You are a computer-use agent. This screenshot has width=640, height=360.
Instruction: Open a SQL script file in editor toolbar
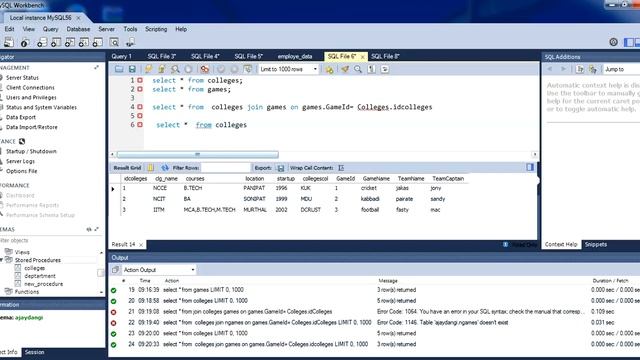[119, 69]
